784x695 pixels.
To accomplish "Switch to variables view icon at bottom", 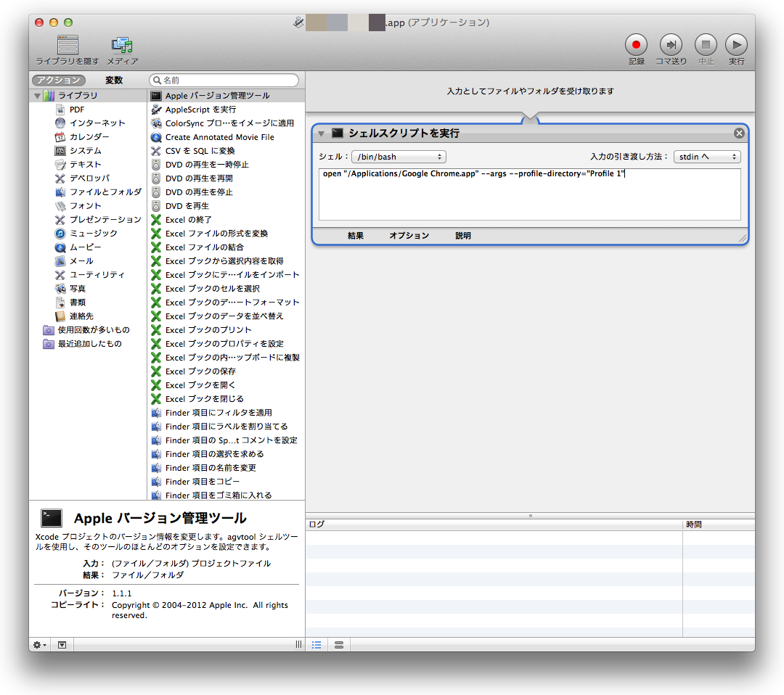I will (x=339, y=644).
